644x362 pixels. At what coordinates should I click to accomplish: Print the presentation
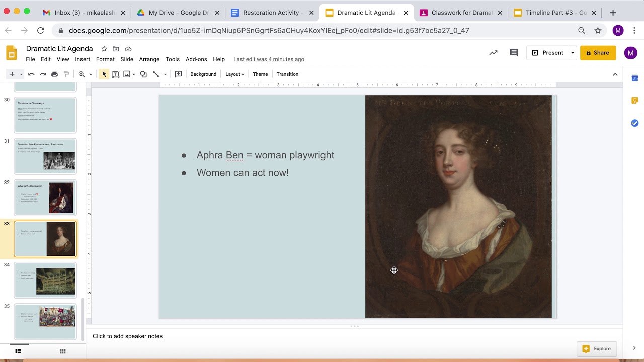tap(54, 74)
